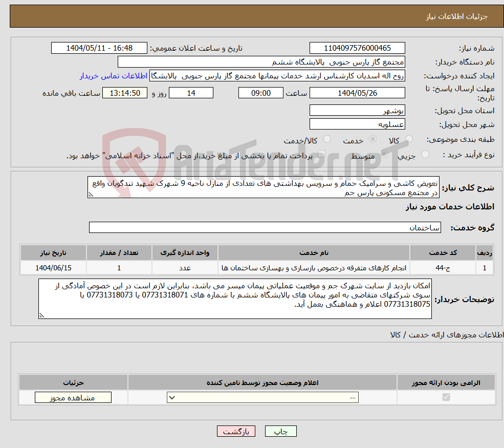Click the تاریخ field showing 1404/05/26
The height and width of the screenshot is (448, 504).
(357, 93)
